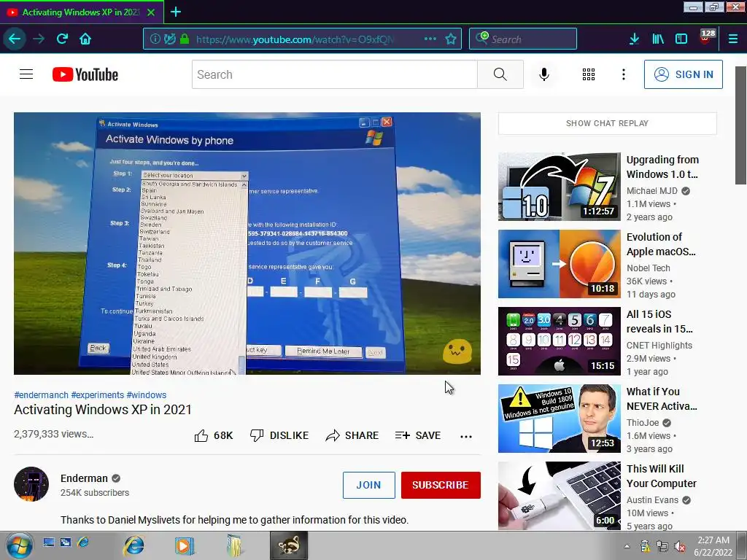Screen dimensions: 747x560
Task: Open Upgrading from Windows 1.0 video thumbnail
Action: point(560,186)
